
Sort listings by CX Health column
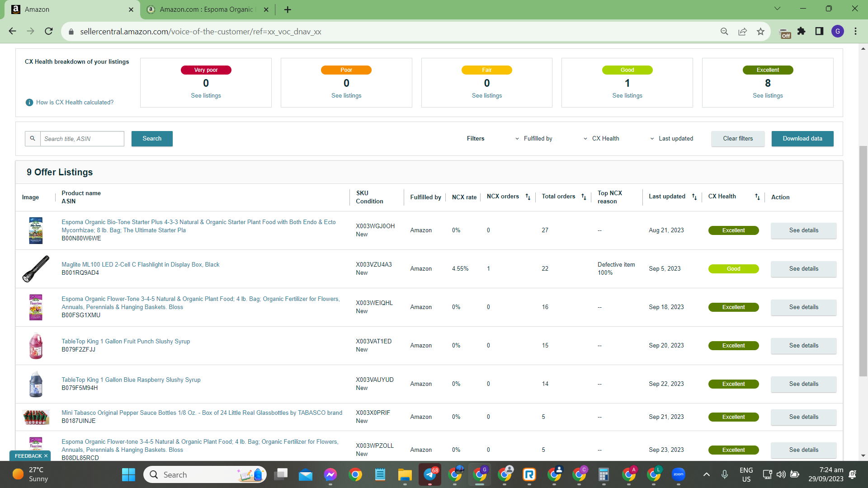tap(757, 197)
